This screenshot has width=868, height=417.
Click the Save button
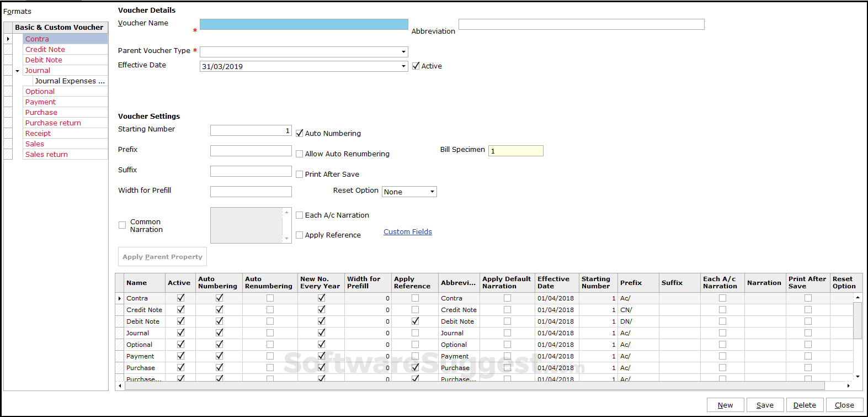[765, 405]
